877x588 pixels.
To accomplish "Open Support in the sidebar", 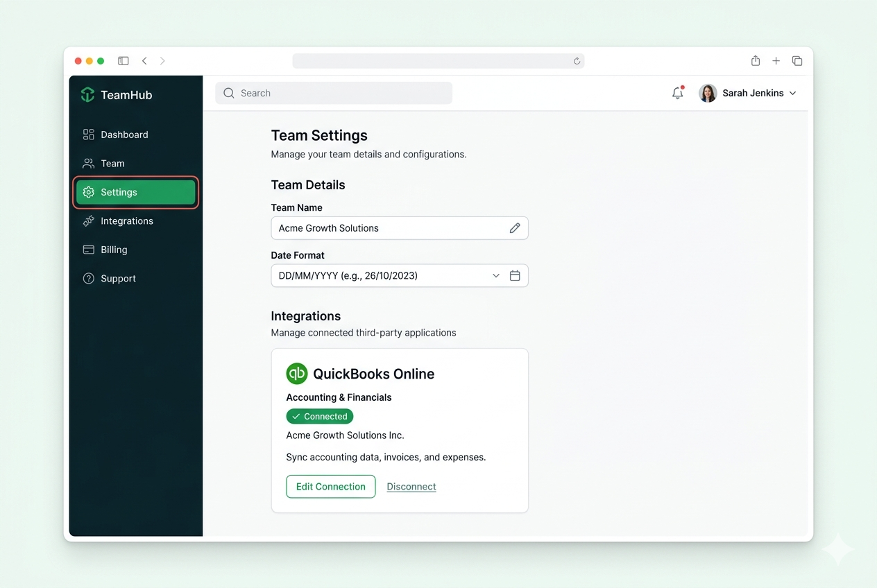I will pos(136,279).
